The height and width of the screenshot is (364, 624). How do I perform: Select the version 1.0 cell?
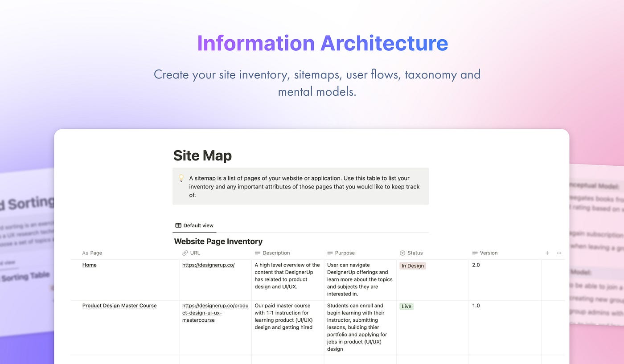[x=505, y=327]
